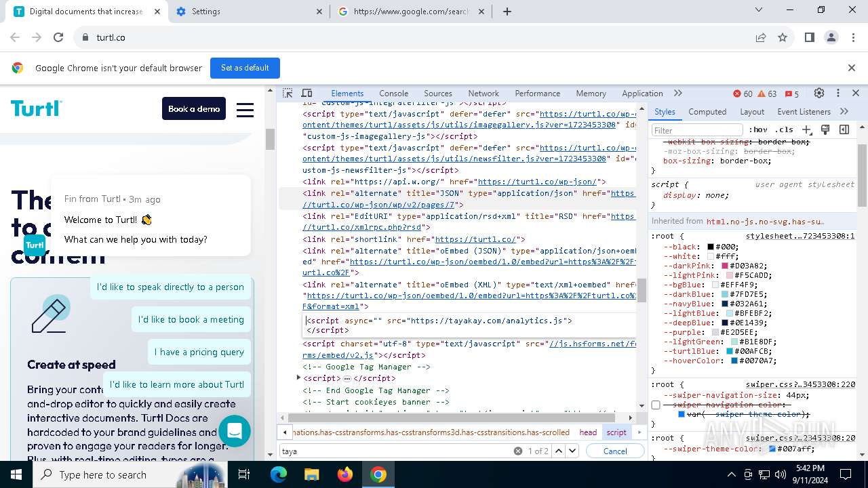Open the Event Listeners tab

pos(804,112)
